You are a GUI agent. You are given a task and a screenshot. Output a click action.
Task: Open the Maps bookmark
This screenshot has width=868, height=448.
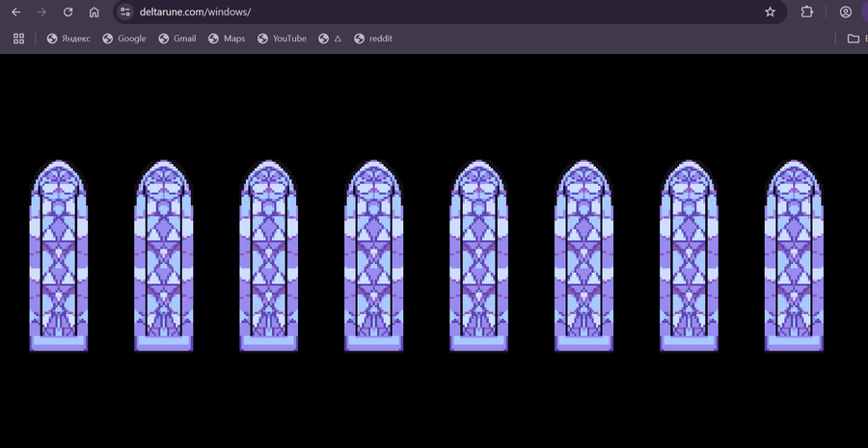pyautogui.click(x=227, y=39)
